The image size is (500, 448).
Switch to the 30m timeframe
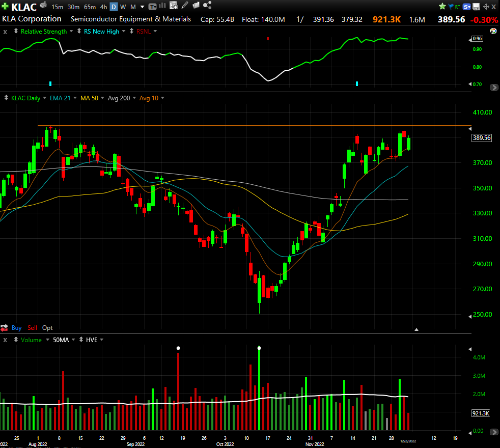point(73,7)
